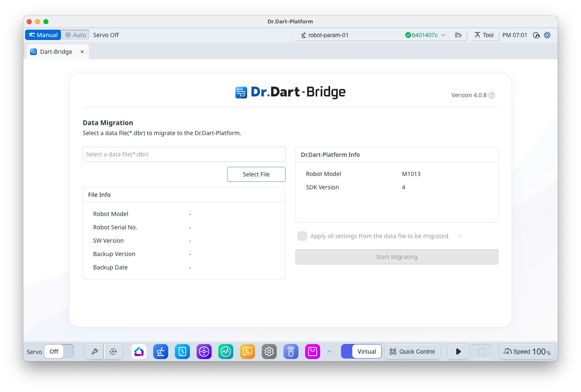Open the folder icon next to robot-param-01
The image size is (581, 392).
tap(458, 35)
